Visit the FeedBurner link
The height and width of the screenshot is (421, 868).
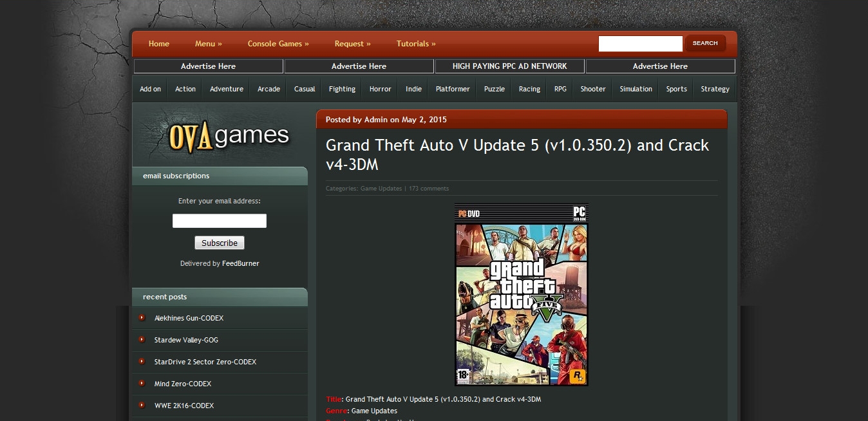point(240,263)
